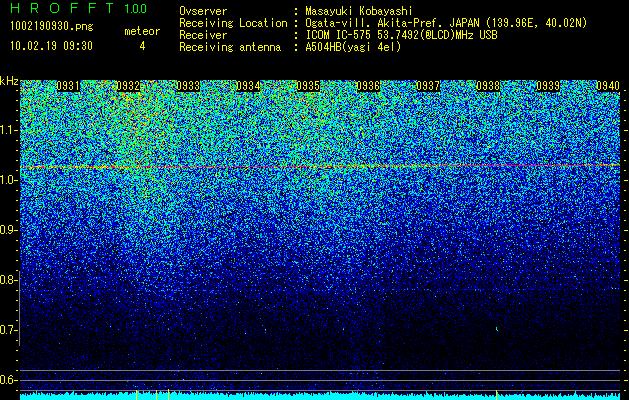Click the 0938 time marker

tap(488, 86)
